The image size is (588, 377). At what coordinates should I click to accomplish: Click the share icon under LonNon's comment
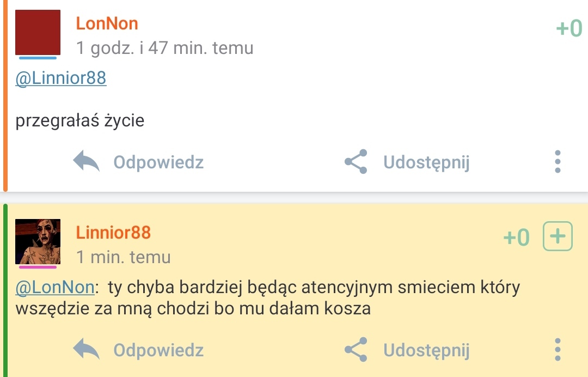(x=356, y=162)
